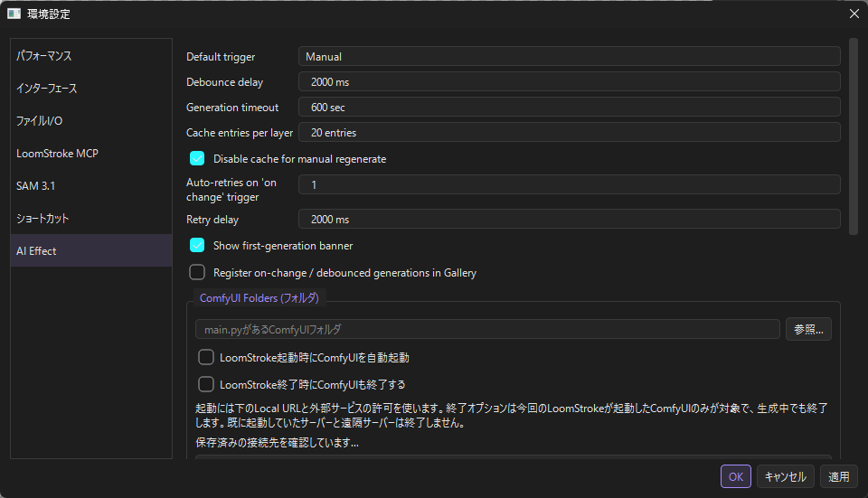Click the 参照... browse button
The height and width of the screenshot is (498, 868).
808,329
